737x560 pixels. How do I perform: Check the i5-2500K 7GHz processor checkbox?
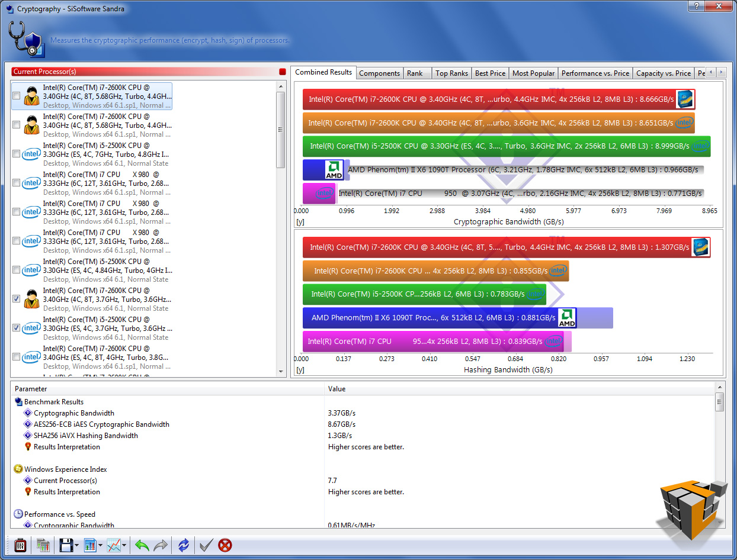[x=17, y=154]
